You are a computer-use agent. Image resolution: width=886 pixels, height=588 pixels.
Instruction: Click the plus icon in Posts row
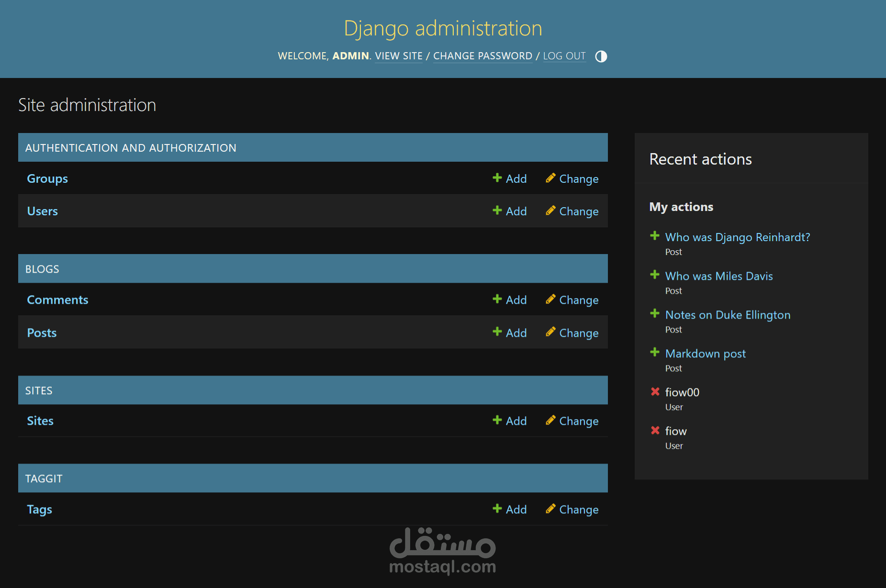point(497,332)
